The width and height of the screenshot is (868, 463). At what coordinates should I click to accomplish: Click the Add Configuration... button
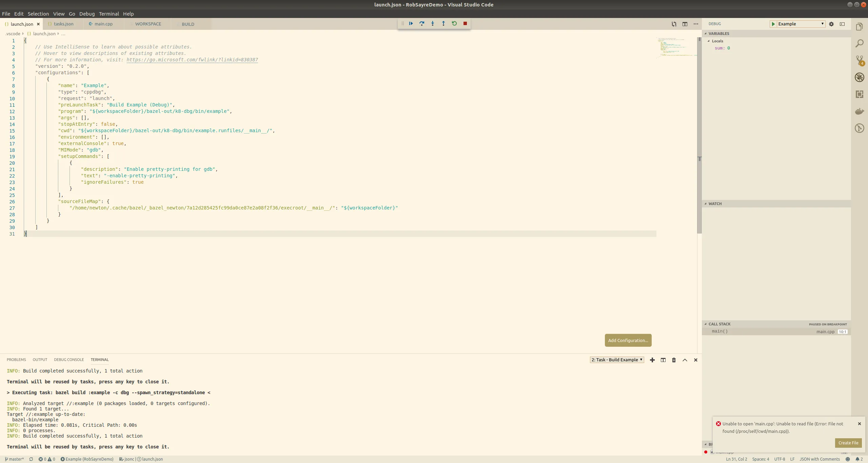pyautogui.click(x=628, y=340)
